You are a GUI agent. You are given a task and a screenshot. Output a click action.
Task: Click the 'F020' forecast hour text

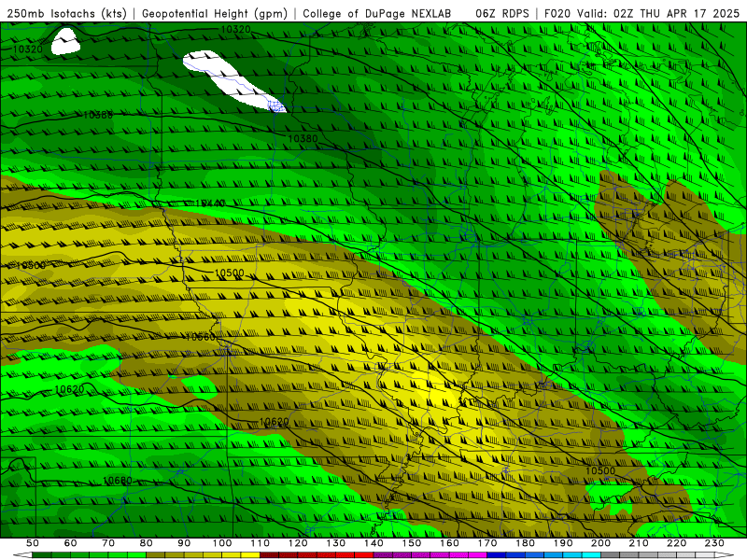(x=557, y=14)
